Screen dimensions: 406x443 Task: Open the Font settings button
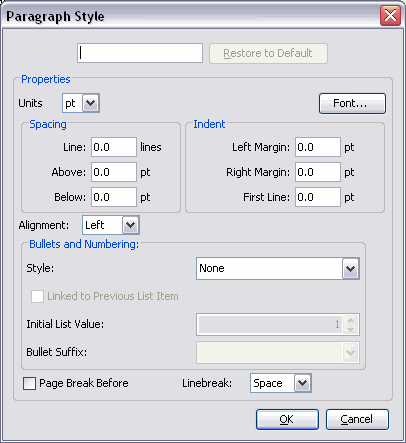pos(352,104)
